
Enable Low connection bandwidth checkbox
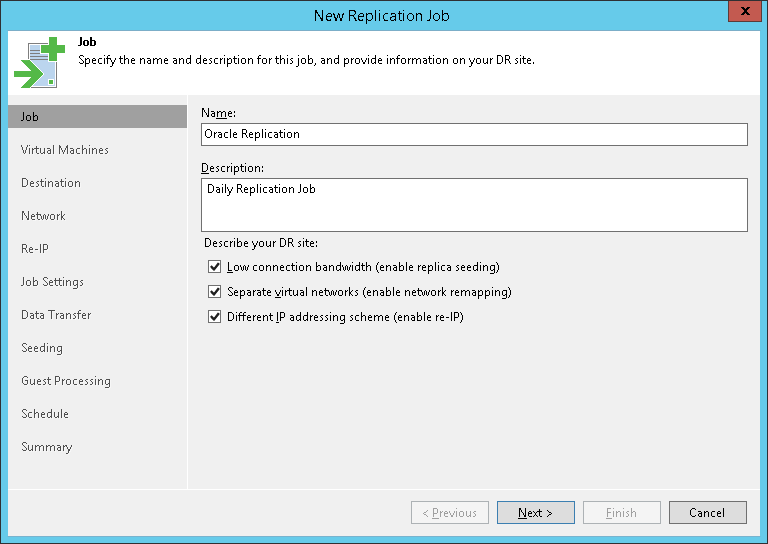click(214, 267)
